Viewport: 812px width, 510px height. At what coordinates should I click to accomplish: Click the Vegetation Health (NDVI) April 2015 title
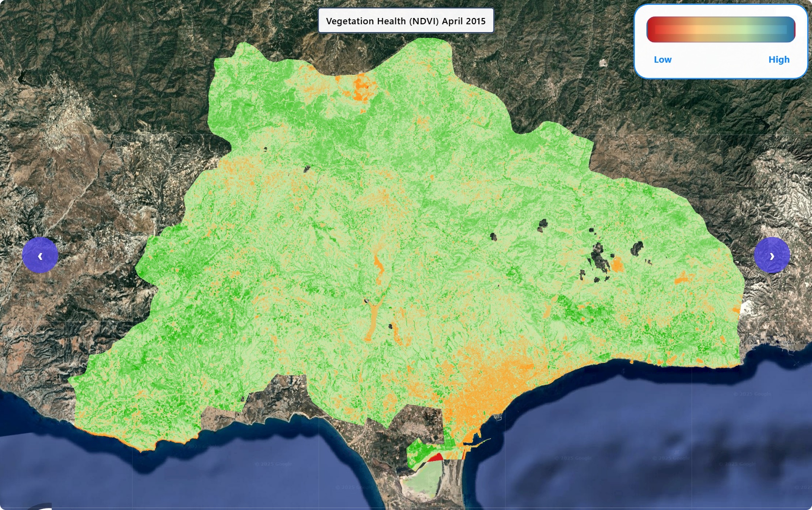[x=406, y=21]
